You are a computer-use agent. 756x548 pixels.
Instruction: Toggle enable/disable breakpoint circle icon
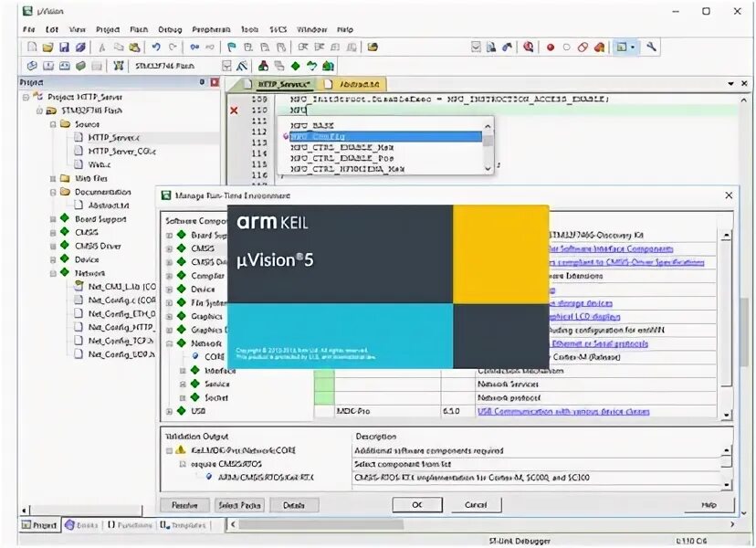click(x=566, y=47)
